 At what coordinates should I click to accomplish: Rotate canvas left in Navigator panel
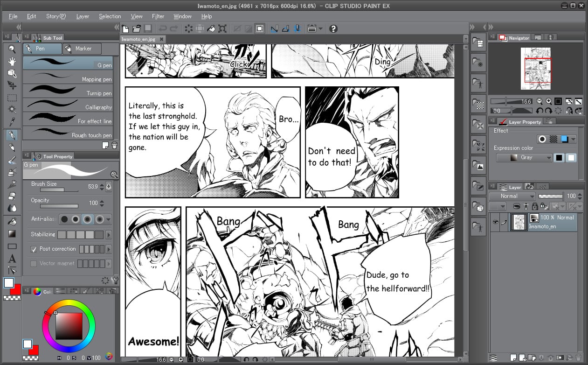coord(540,111)
